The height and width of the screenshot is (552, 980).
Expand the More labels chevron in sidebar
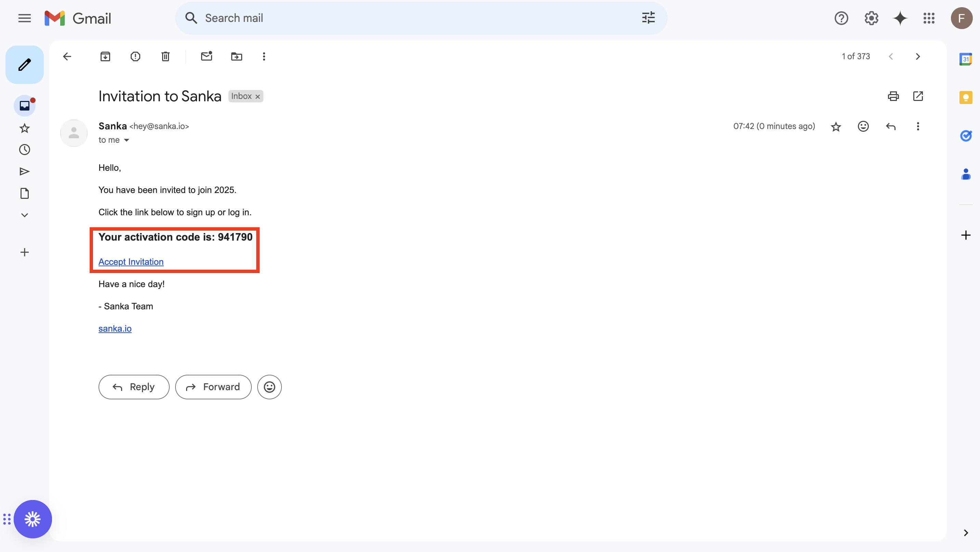(24, 215)
